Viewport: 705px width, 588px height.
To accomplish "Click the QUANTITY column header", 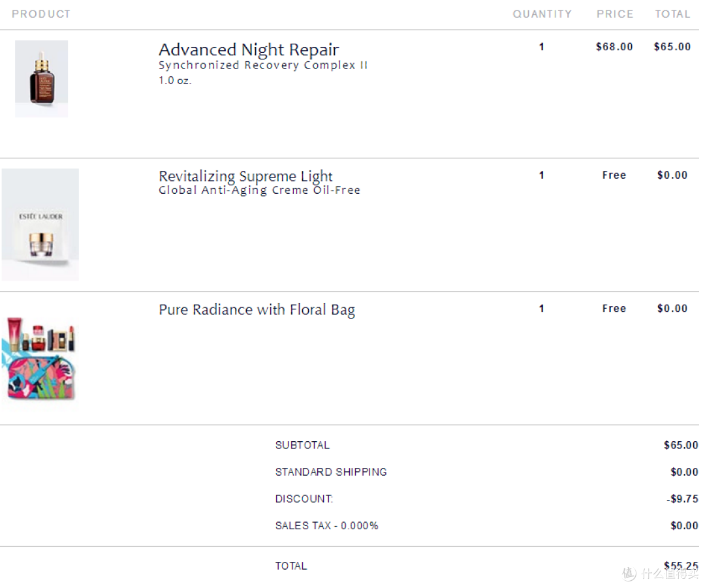I will 542,14.
